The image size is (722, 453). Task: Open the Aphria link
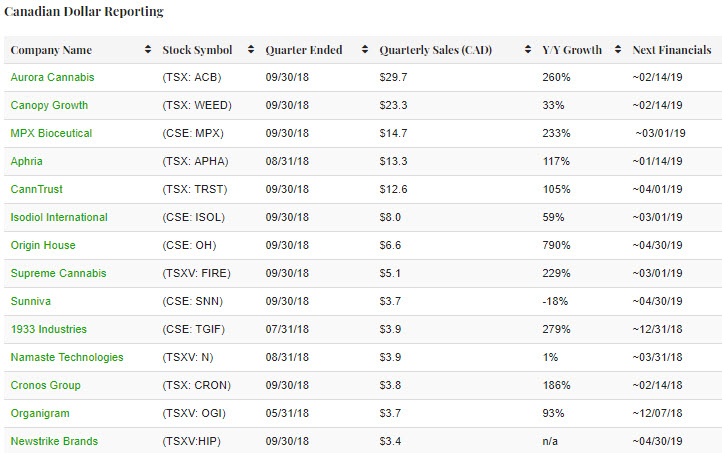click(x=27, y=162)
